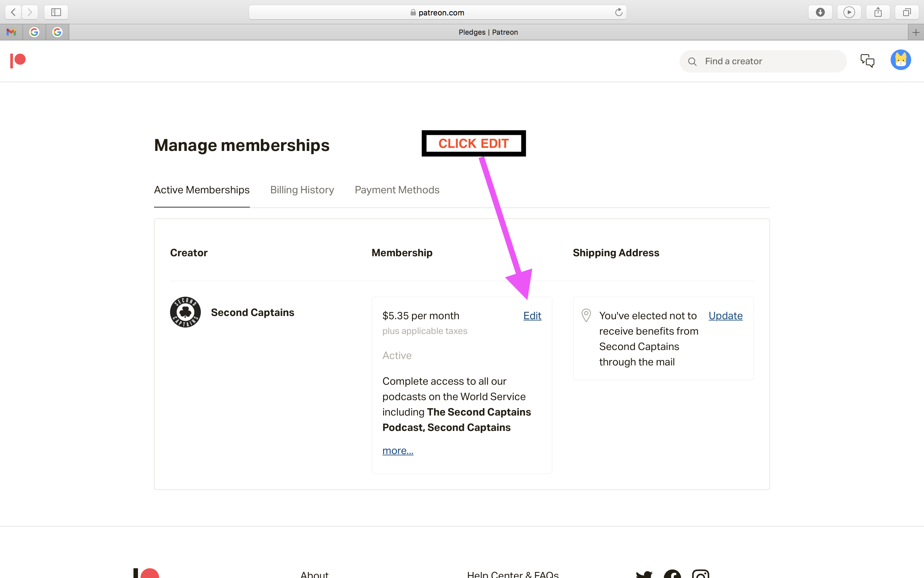The height and width of the screenshot is (578, 924).
Task: Open the Safari share button
Action: pos(878,12)
